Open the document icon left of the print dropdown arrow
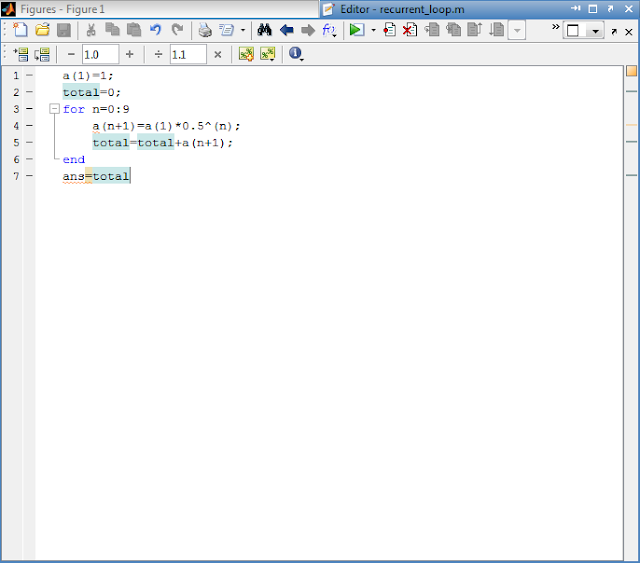 pyautogui.click(x=227, y=30)
